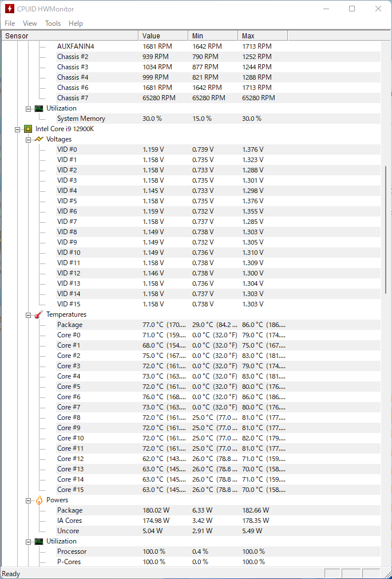
Task: Click the upper Utilization graph icon
Action: pos(39,108)
